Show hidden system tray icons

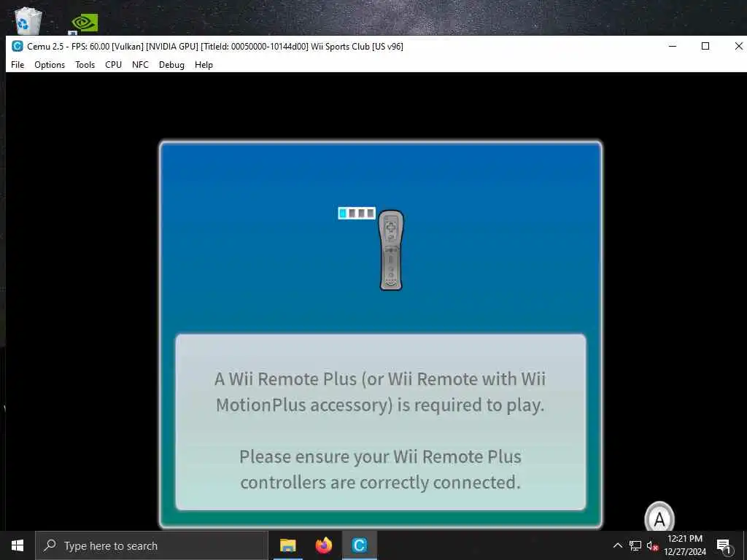click(x=617, y=545)
